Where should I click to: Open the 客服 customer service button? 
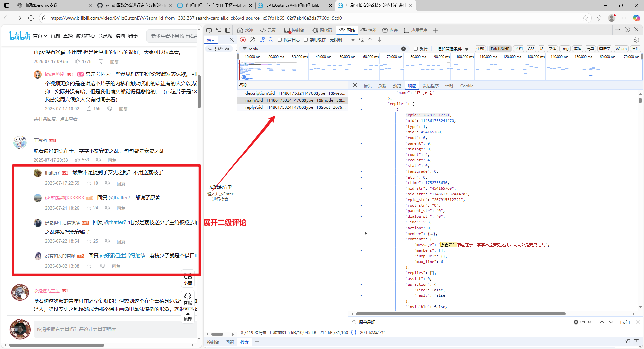tap(188, 299)
